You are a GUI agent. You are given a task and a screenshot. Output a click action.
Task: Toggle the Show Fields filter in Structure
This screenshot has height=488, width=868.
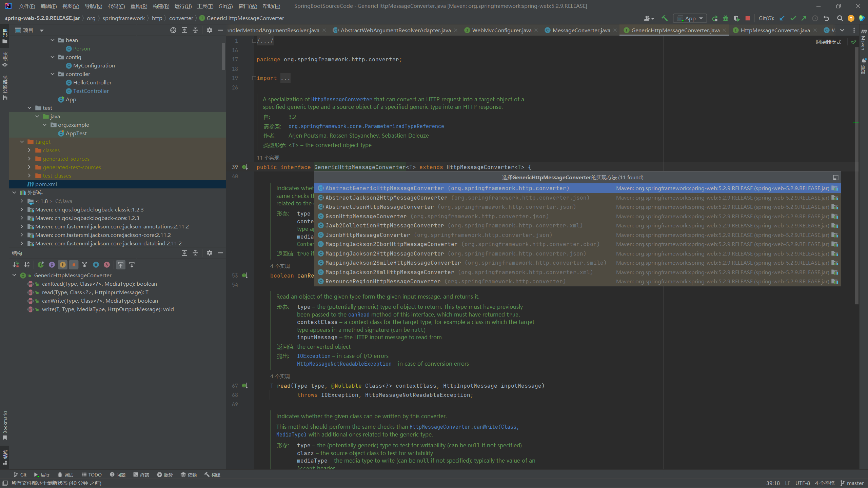click(x=63, y=265)
